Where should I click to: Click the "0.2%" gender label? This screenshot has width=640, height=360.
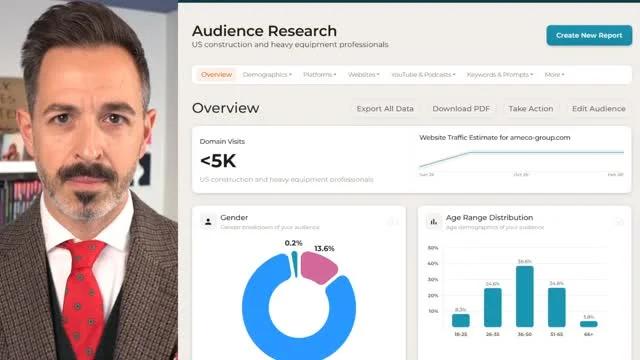click(293, 243)
